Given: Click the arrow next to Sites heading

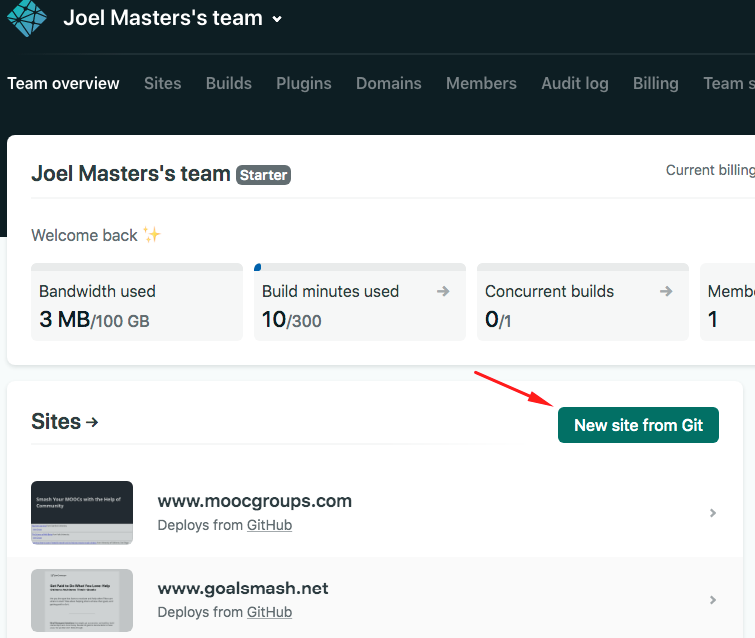Looking at the screenshot, I should pos(92,422).
